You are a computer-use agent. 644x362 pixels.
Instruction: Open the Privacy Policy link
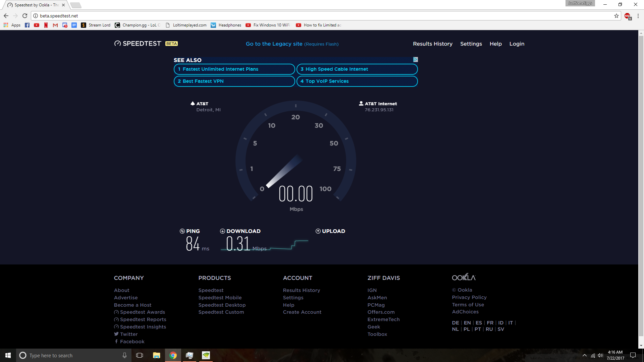pyautogui.click(x=469, y=297)
